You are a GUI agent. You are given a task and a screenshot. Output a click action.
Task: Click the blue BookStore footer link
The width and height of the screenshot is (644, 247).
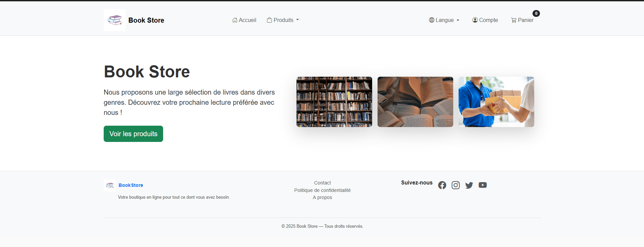[x=131, y=185]
